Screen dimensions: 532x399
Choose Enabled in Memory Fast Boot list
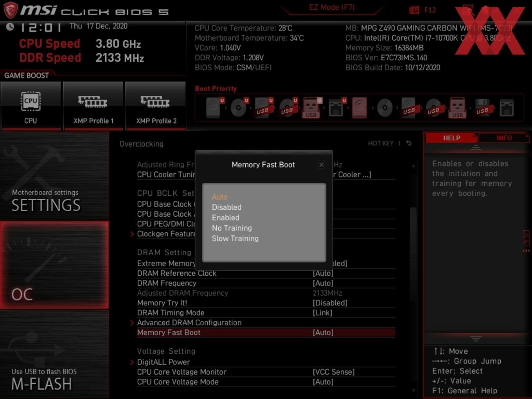click(x=225, y=217)
